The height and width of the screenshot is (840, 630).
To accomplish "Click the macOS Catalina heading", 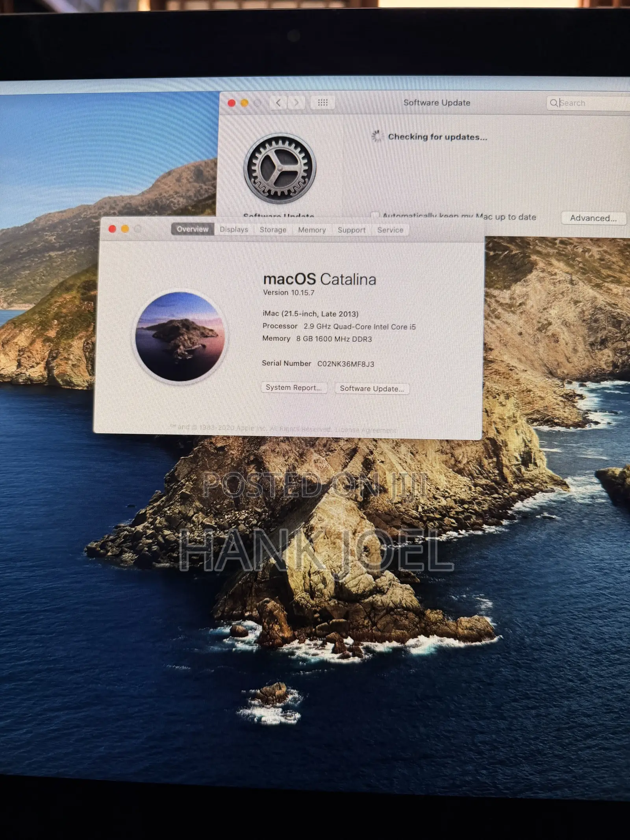I will tap(319, 279).
